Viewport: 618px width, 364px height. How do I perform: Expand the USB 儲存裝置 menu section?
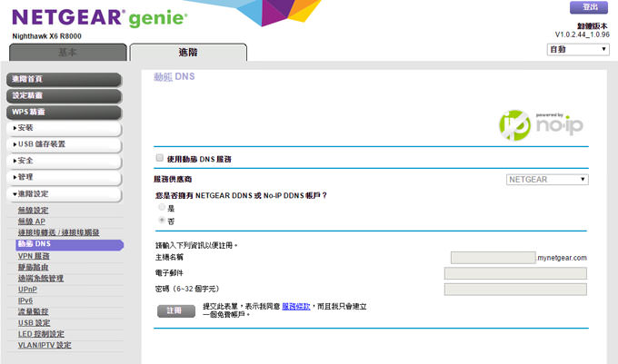[64, 145]
